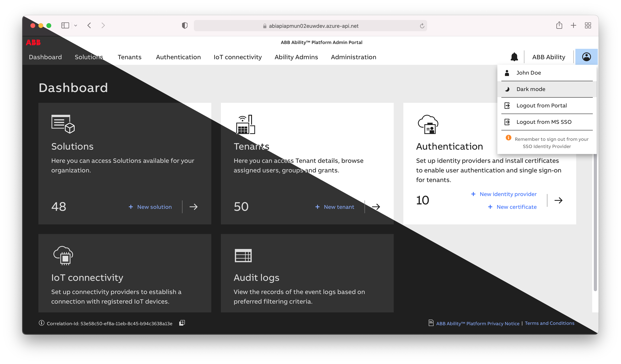Click the privacy notice document icon
This screenshot has height=364, width=621.
pyautogui.click(x=431, y=323)
